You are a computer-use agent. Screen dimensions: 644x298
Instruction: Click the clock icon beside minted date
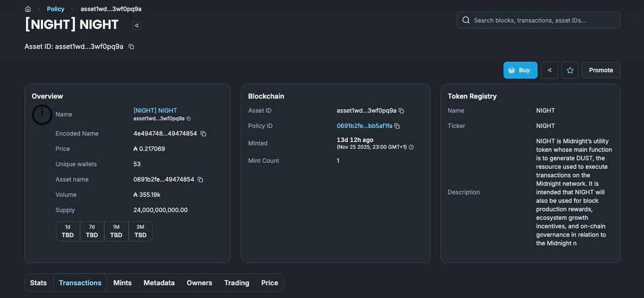click(411, 147)
